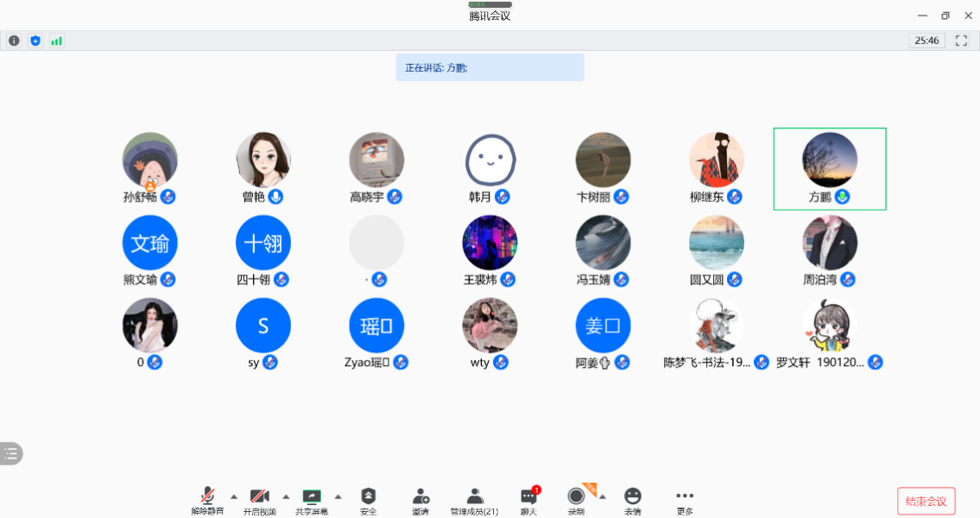
Task: Enter full screen mode icon
Action: 961,41
